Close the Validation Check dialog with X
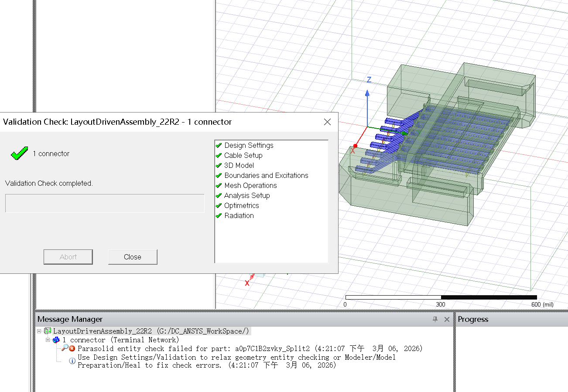Screen dimensions: 568x392 (327, 122)
